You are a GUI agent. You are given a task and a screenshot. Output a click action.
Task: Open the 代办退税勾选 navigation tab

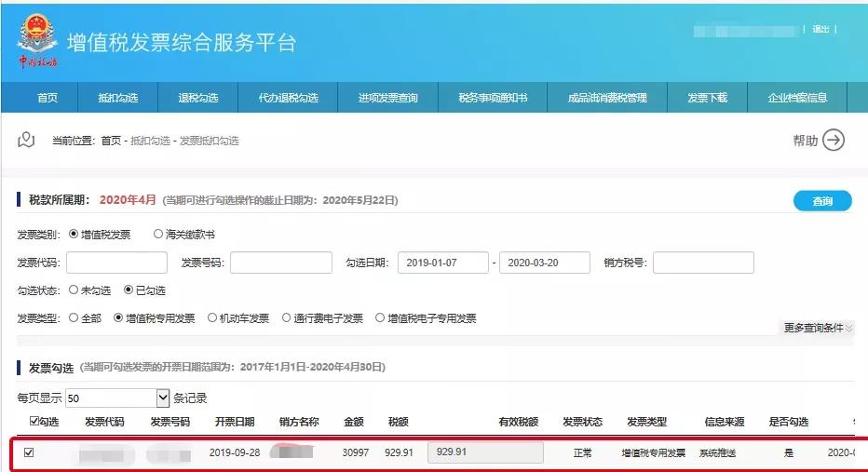pyautogui.click(x=288, y=98)
